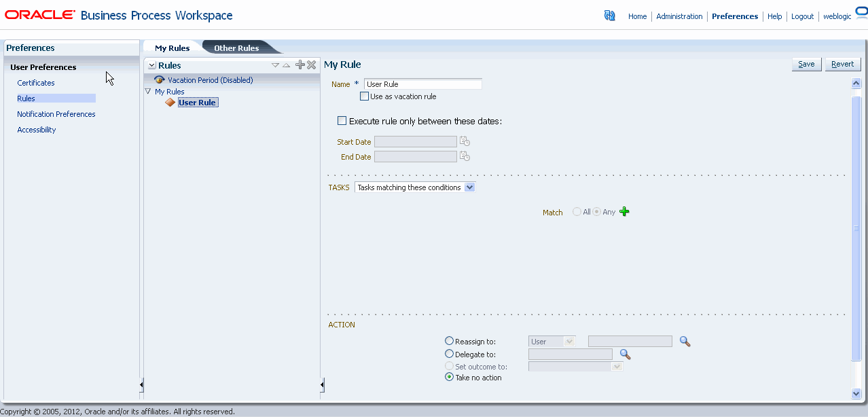Open Help

point(775,16)
